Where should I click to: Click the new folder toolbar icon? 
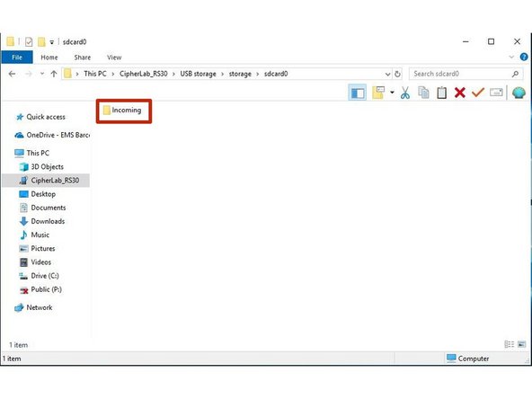click(378, 93)
